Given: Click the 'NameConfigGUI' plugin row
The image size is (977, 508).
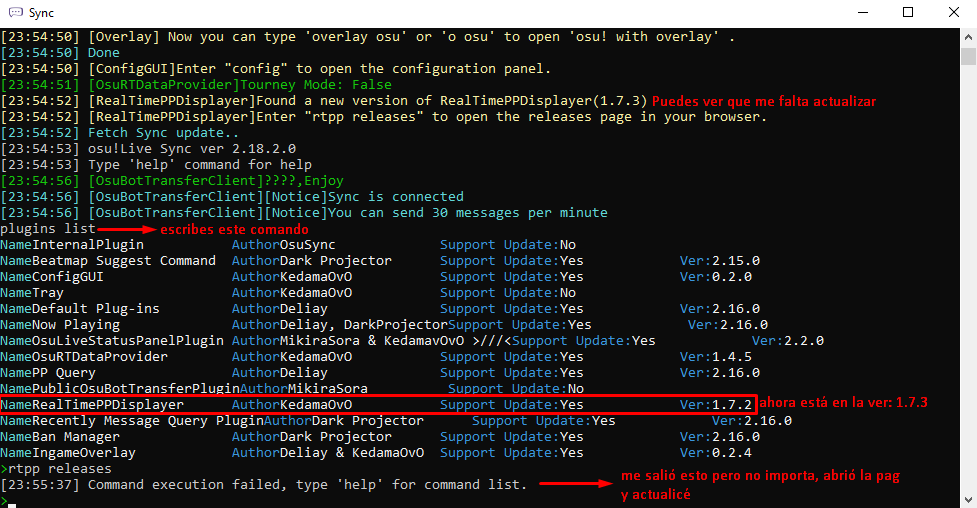Looking at the screenshot, I should (52, 277).
